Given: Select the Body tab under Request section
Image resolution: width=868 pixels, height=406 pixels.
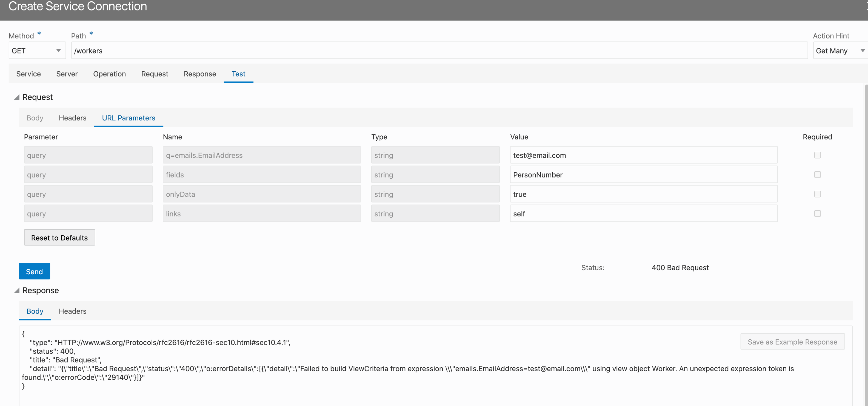Looking at the screenshot, I should [x=35, y=118].
